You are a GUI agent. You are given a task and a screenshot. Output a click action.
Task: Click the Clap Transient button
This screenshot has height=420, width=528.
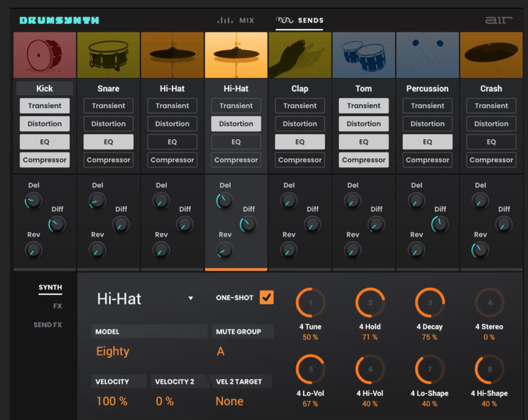click(300, 106)
